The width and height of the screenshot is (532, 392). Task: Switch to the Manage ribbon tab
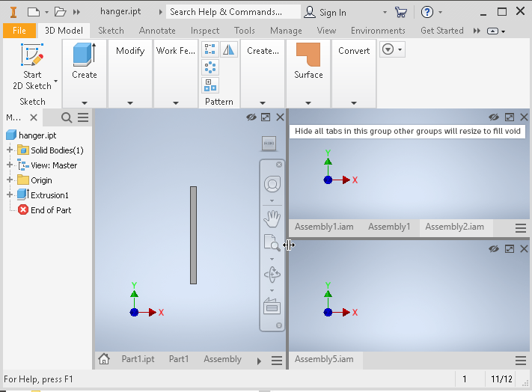point(286,31)
